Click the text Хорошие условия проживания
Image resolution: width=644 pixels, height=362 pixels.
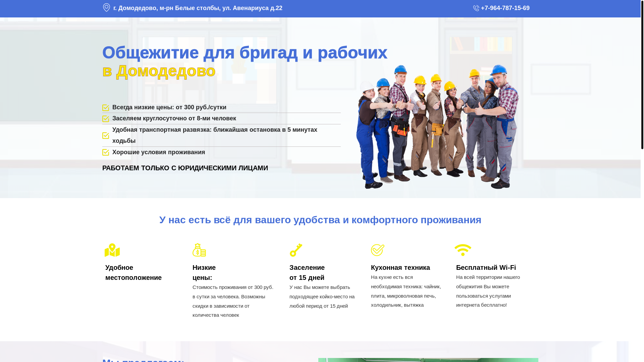coord(159,152)
